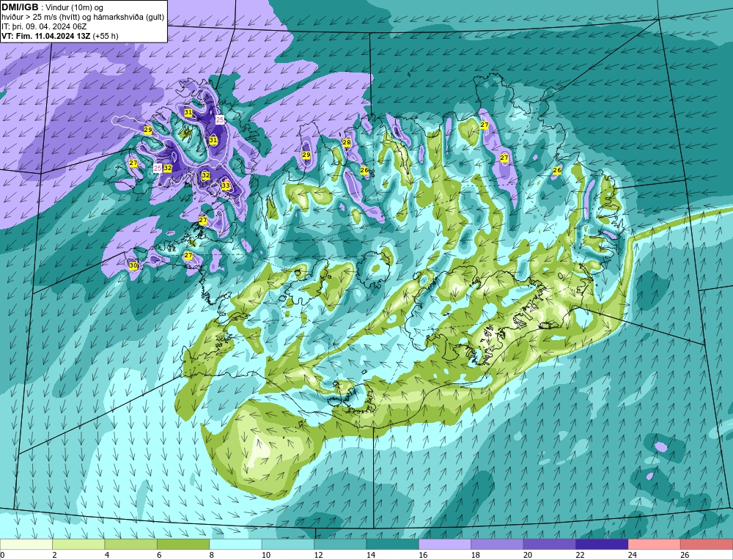Select the 8–10 m/s pale cyan legend swatch
The width and height of the screenshot is (733, 560).
[x=235, y=544]
